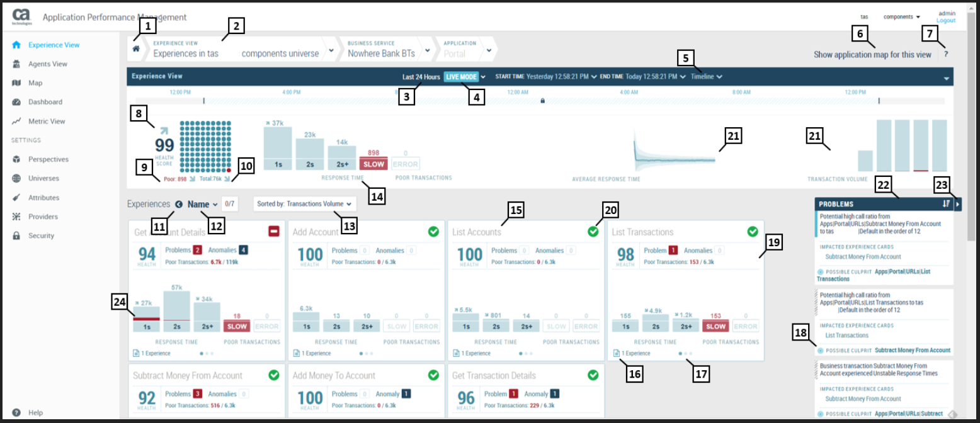Open the question mark help icon
Screen dimensions: 980x423
coord(945,55)
